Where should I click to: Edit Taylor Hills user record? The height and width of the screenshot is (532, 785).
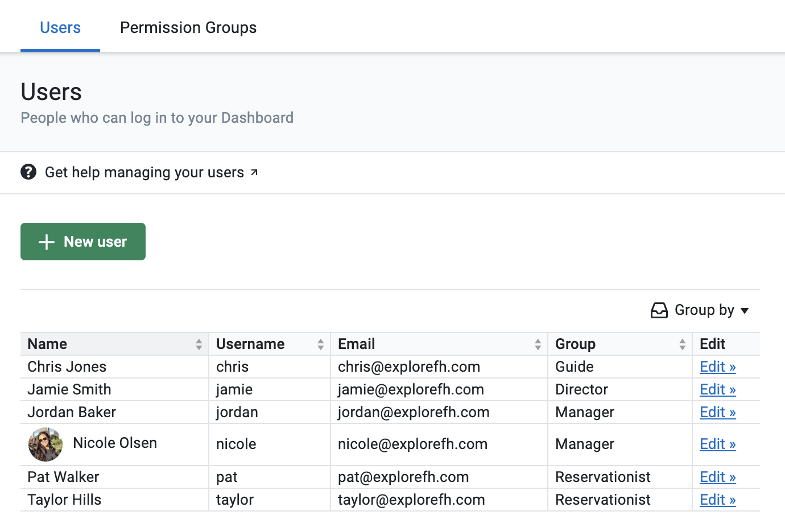717,500
